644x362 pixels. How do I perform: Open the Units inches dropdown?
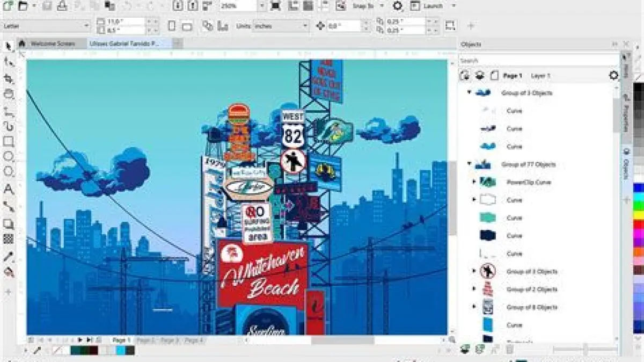coord(305,26)
